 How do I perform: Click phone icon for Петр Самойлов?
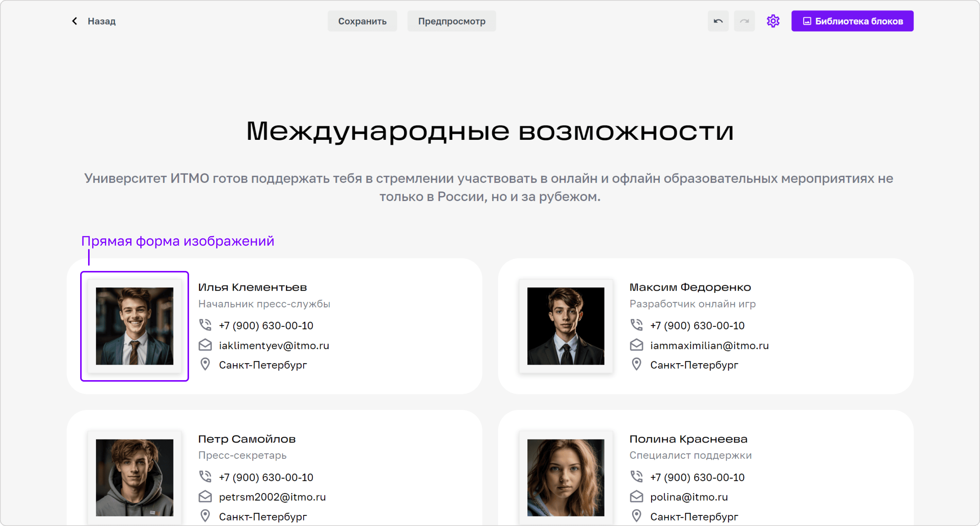[x=205, y=476]
